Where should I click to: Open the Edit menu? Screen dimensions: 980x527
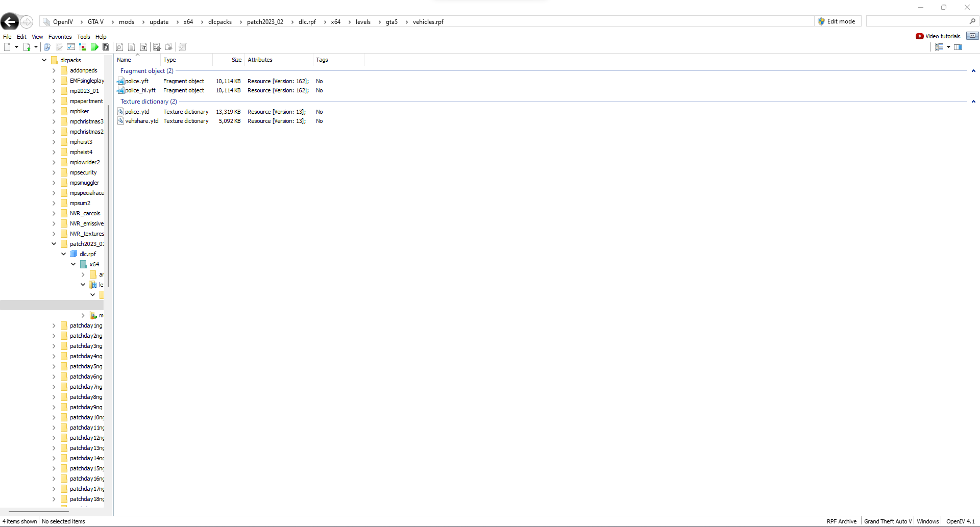click(x=21, y=37)
